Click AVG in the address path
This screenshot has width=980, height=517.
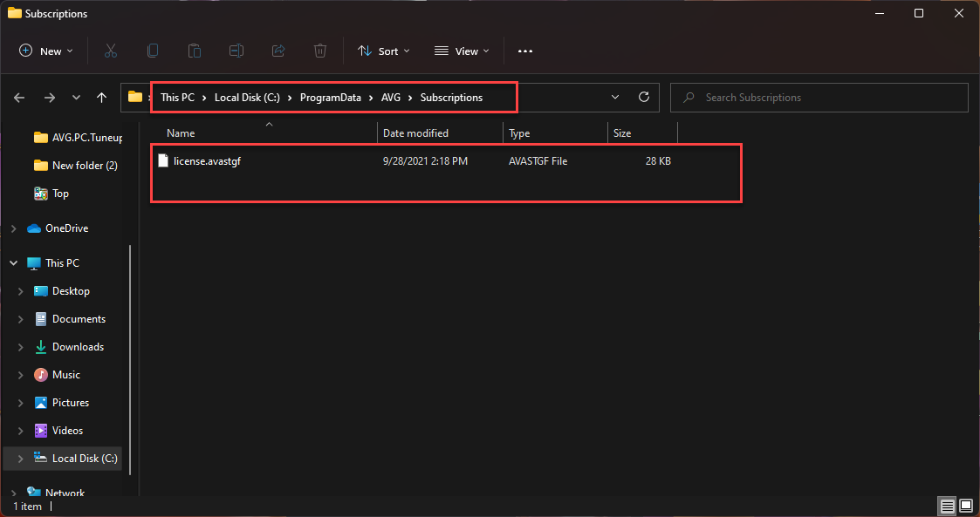pos(391,98)
